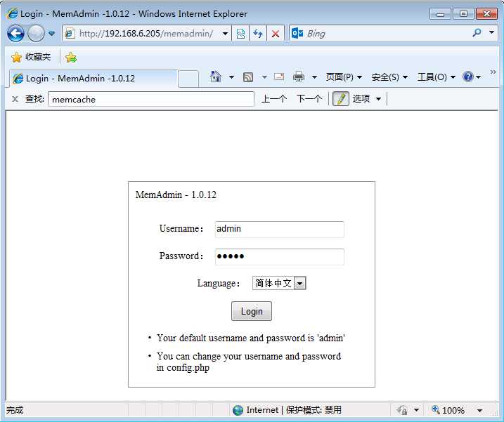Show more command bar items chevron
The width and height of the screenshot is (504, 422).
pos(493,72)
